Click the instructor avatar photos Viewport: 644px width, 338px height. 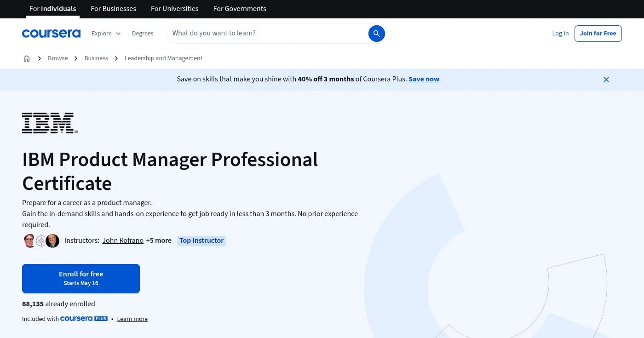[41, 241]
